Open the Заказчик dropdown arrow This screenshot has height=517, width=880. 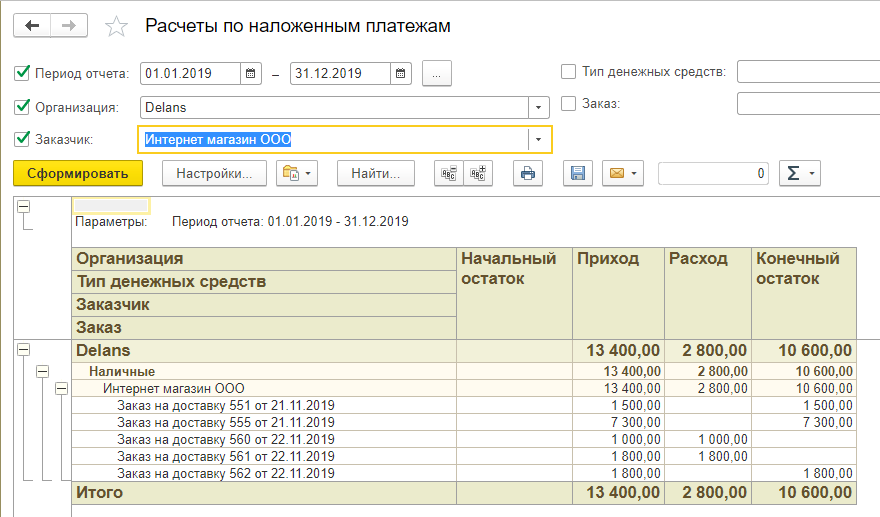pyautogui.click(x=538, y=139)
